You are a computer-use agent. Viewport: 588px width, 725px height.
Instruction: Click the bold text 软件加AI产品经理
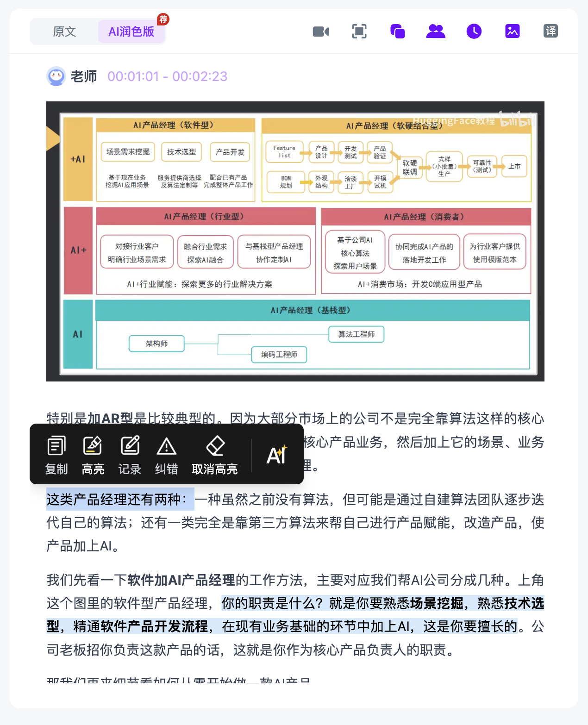tap(181, 580)
